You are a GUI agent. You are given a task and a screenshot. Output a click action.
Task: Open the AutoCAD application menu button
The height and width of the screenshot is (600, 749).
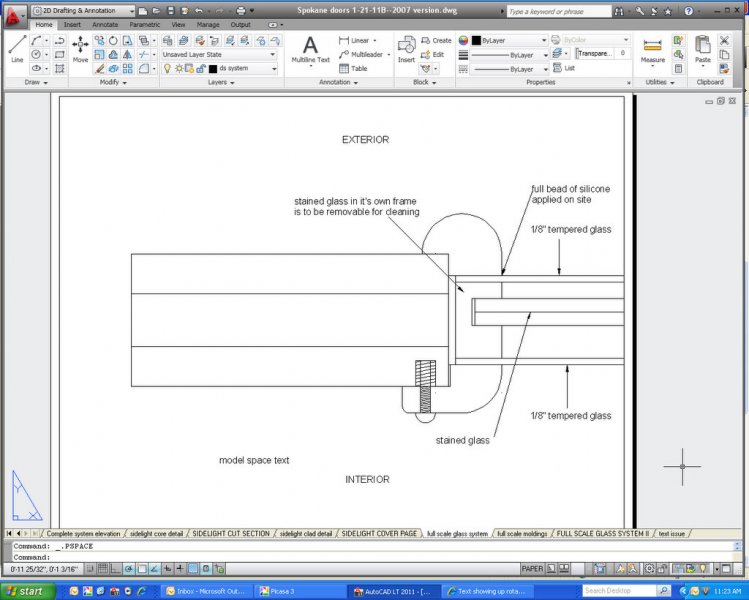[x=14, y=16]
